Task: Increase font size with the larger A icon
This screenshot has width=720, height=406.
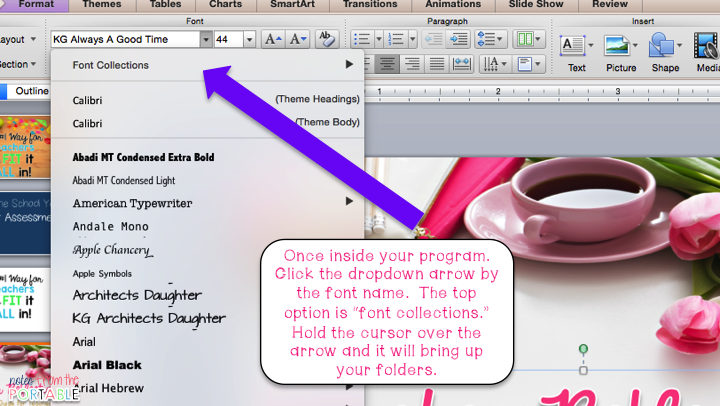Action: [x=273, y=39]
